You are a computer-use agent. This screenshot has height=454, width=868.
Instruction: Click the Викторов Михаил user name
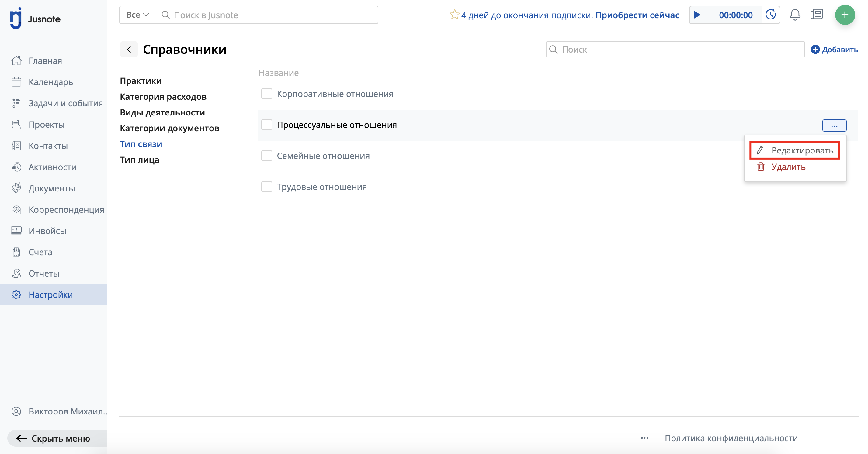(68, 411)
